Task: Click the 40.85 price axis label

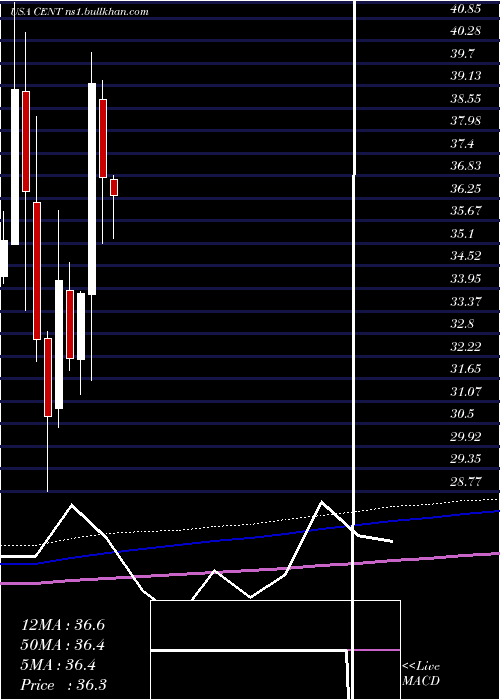Action: [466, 8]
